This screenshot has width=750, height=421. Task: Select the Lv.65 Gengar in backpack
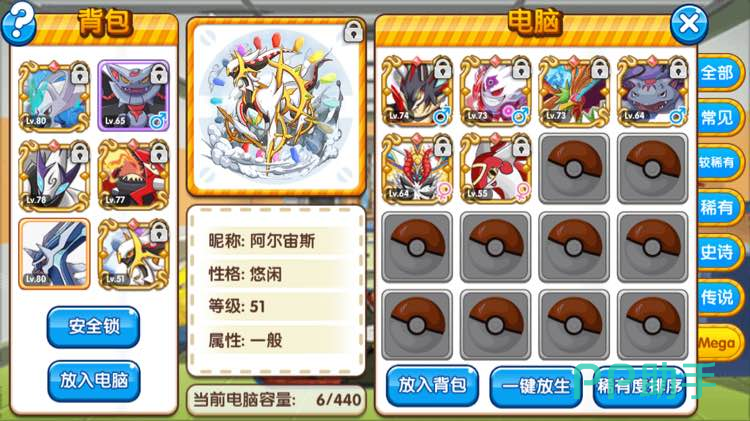[133, 96]
